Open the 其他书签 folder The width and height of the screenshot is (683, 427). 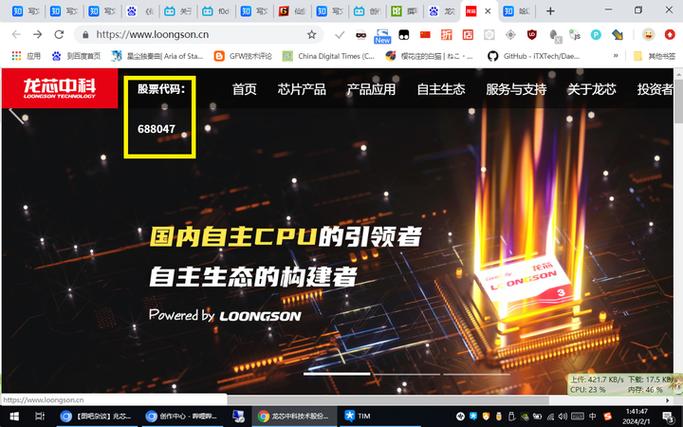654,56
